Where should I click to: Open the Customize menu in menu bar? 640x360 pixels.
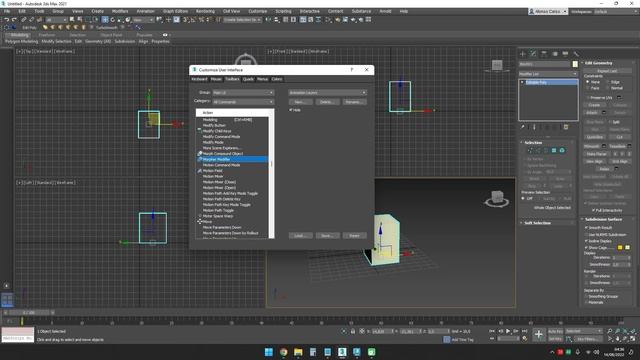[x=258, y=11]
